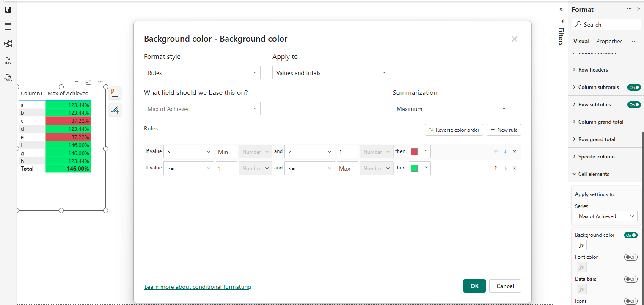Open Background color fx conditional formatting
The image size is (644, 305).
pyautogui.click(x=582, y=245)
